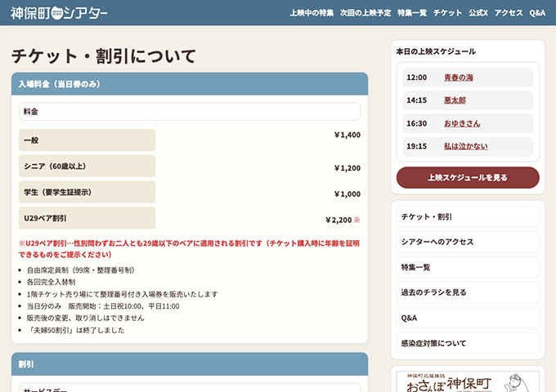
Task: Click シニア（60歳以上） category label
Action: point(87,166)
